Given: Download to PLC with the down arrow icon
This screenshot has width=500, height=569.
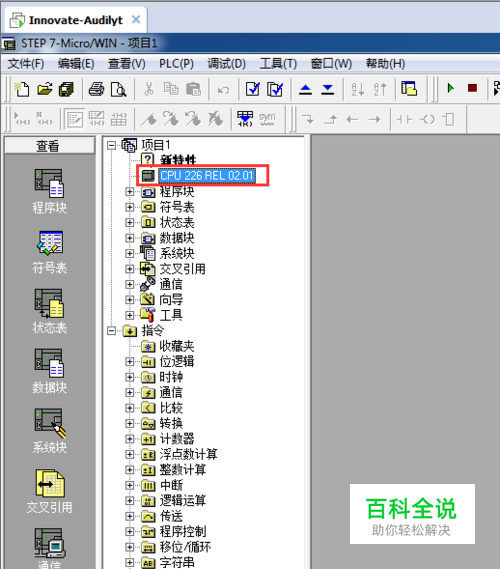Looking at the screenshot, I should click(x=328, y=89).
